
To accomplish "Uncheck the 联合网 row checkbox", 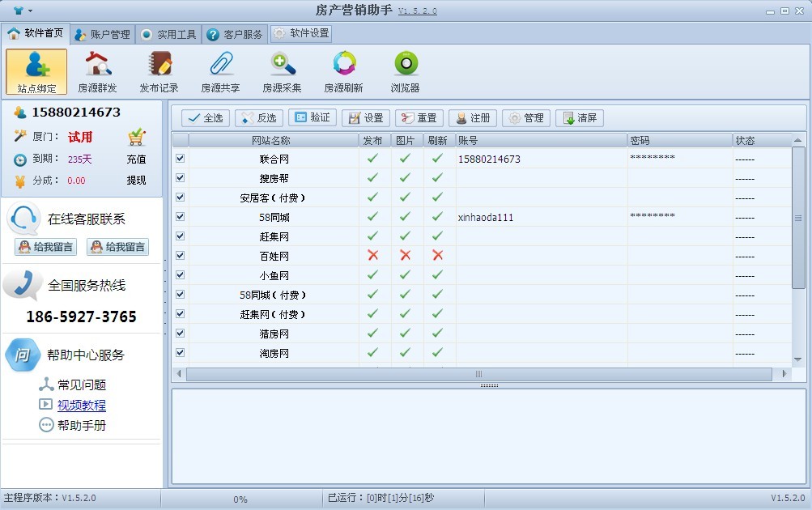I will (180, 159).
